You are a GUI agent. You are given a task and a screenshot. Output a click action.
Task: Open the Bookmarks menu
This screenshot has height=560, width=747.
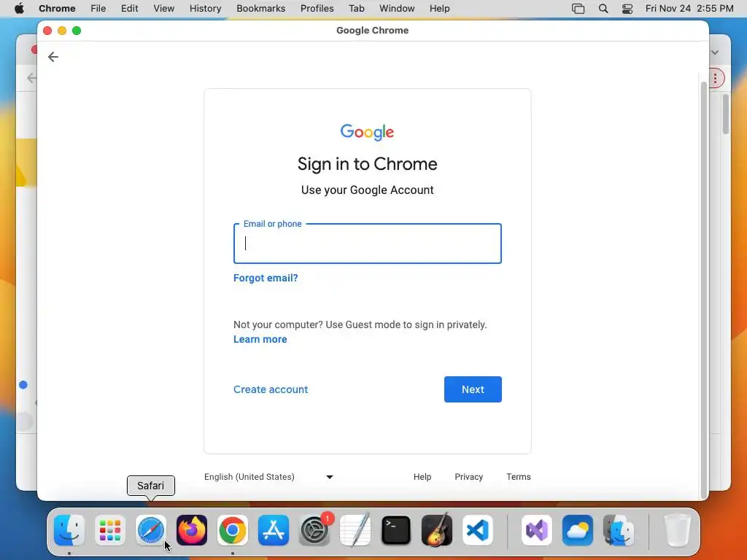click(260, 9)
